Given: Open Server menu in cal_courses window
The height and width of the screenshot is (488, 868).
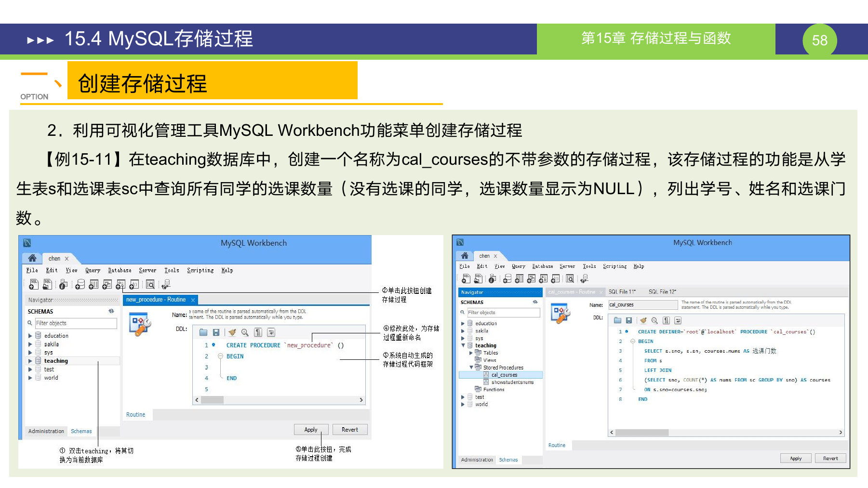Looking at the screenshot, I should coord(567,266).
